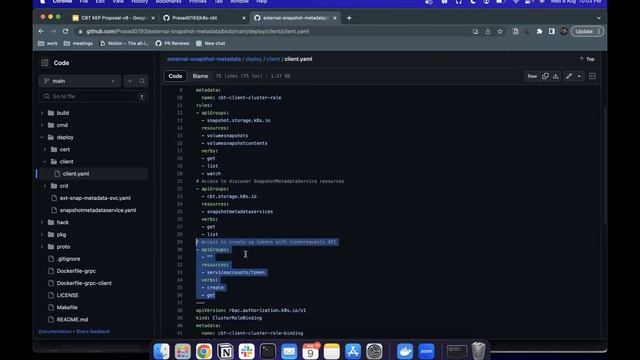This screenshot has height=360, width=640.
Task: Open Slack from the Dock
Action: (247, 351)
